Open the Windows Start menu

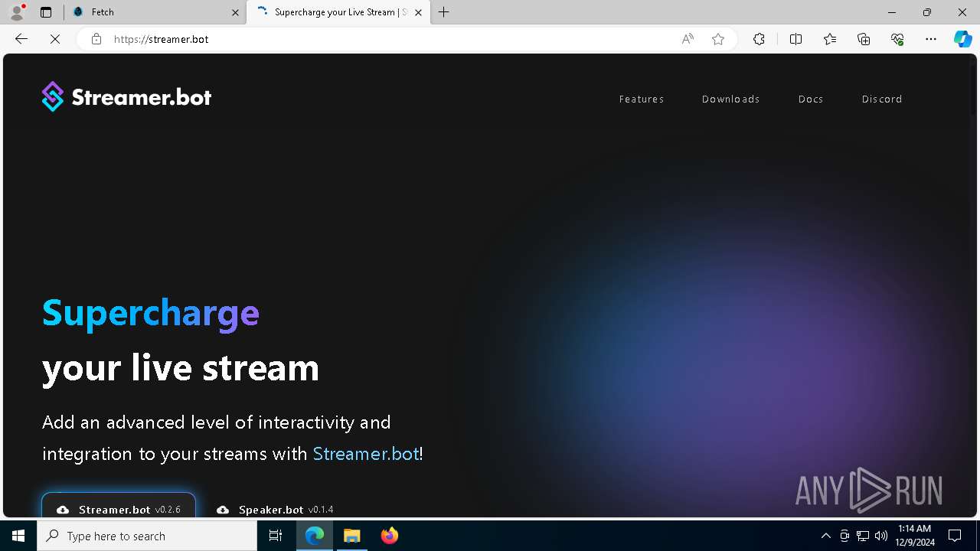(x=18, y=536)
